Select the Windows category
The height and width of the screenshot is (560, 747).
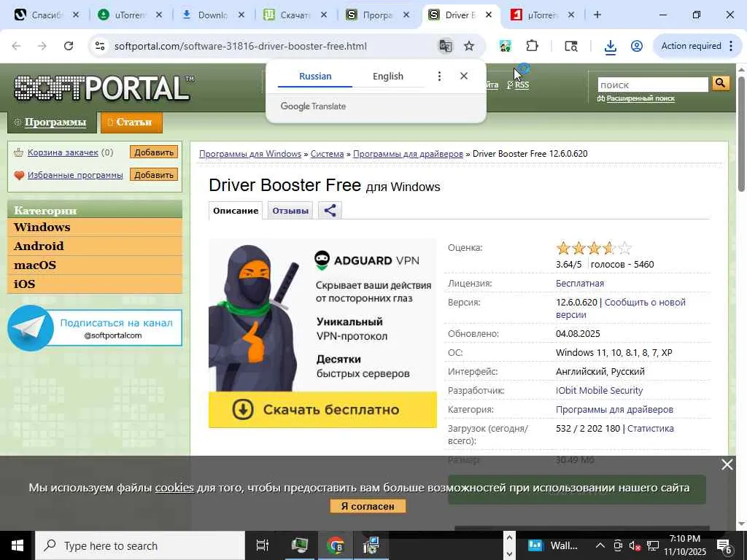tap(95, 227)
